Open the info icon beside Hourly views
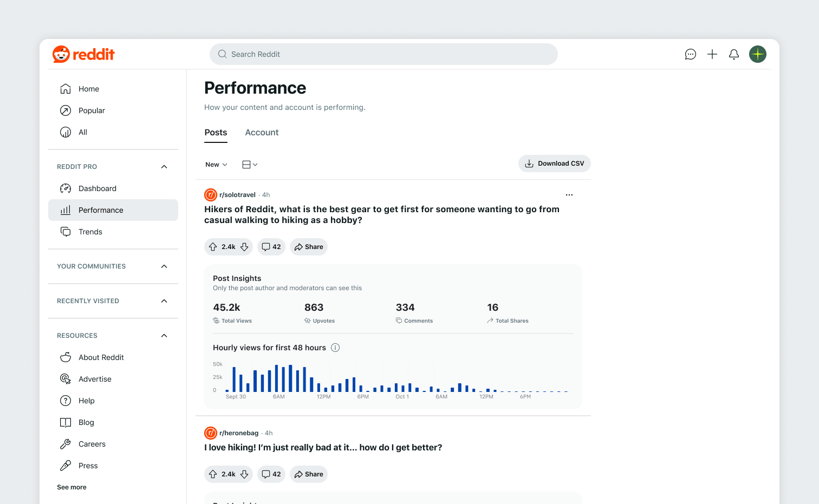Viewport: 819px width, 504px height. point(335,348)
